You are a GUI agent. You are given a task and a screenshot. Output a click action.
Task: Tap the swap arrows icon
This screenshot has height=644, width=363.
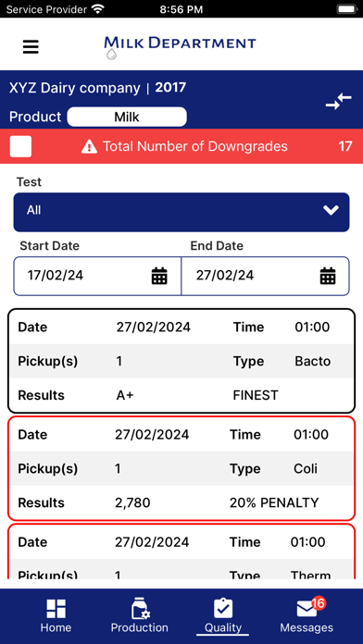click(339, 102)
